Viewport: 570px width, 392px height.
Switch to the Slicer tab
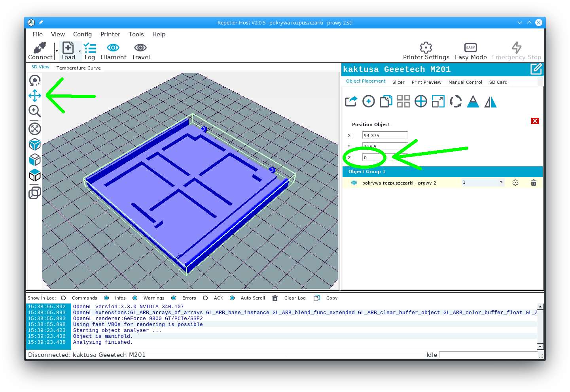[398, 82]
